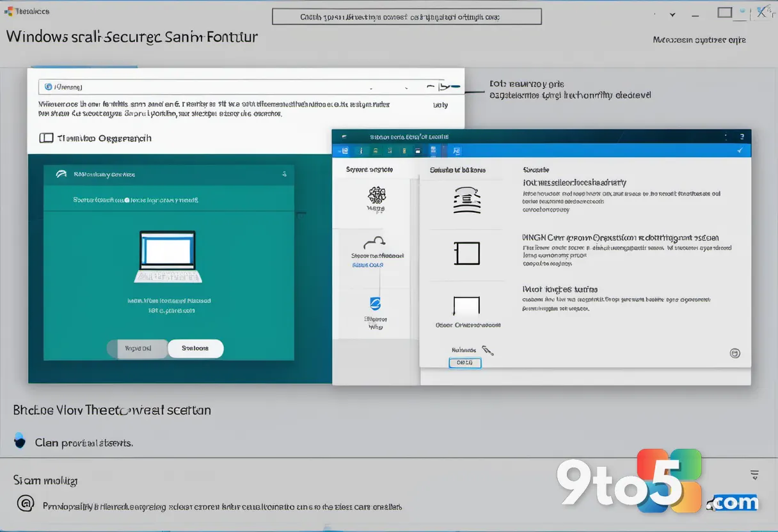Screen dimensions: 778x532
Task: Open the blue link under the cloud item
Action: pyautogui.click(x=368, y=265)
